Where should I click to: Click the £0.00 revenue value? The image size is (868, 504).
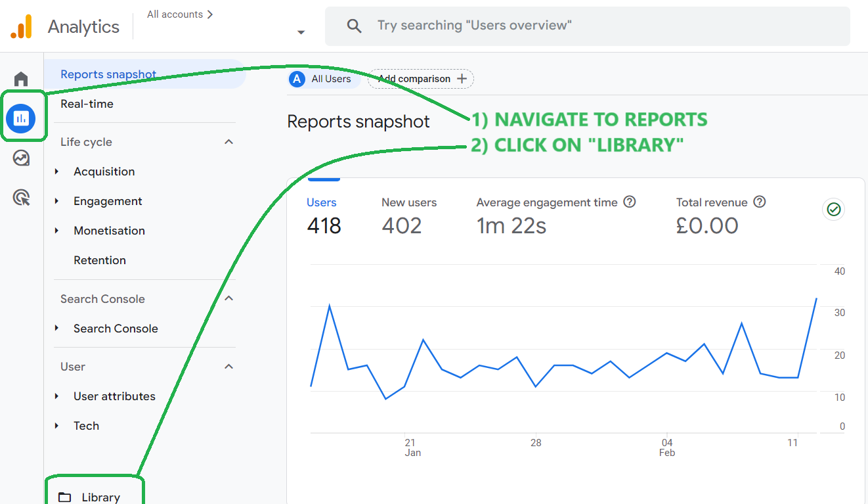707,226
